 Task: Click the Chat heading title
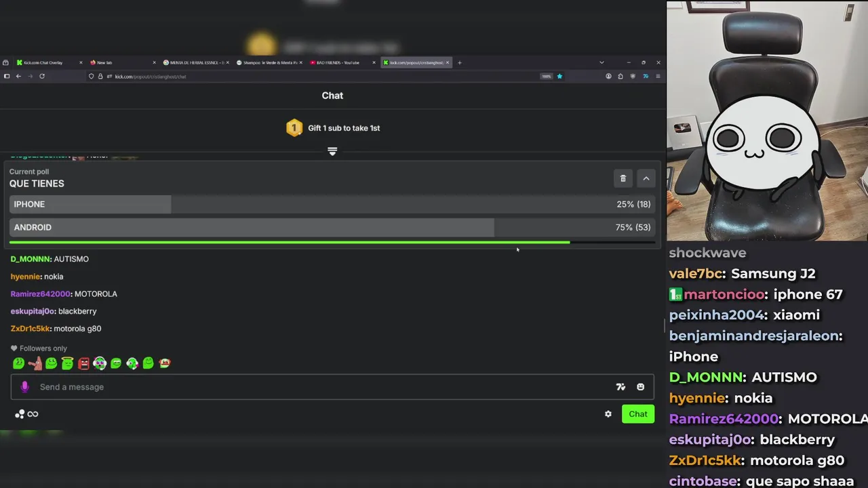332,96
